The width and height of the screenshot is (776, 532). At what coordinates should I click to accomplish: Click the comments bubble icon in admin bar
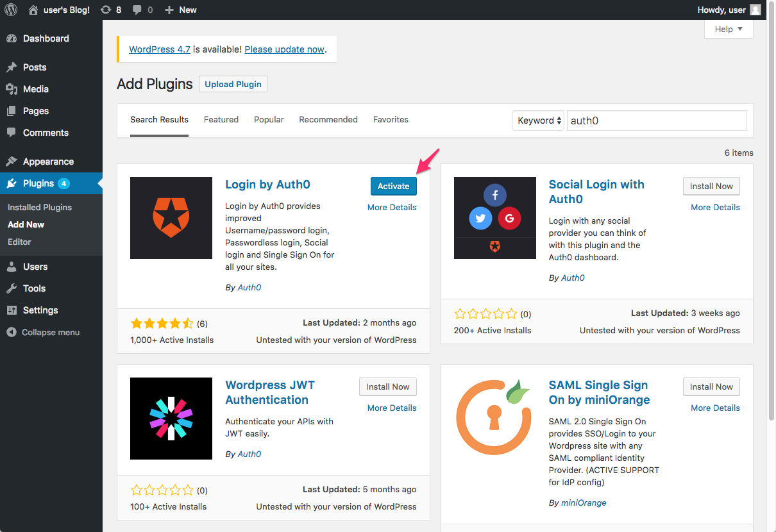tap(137, 10)
